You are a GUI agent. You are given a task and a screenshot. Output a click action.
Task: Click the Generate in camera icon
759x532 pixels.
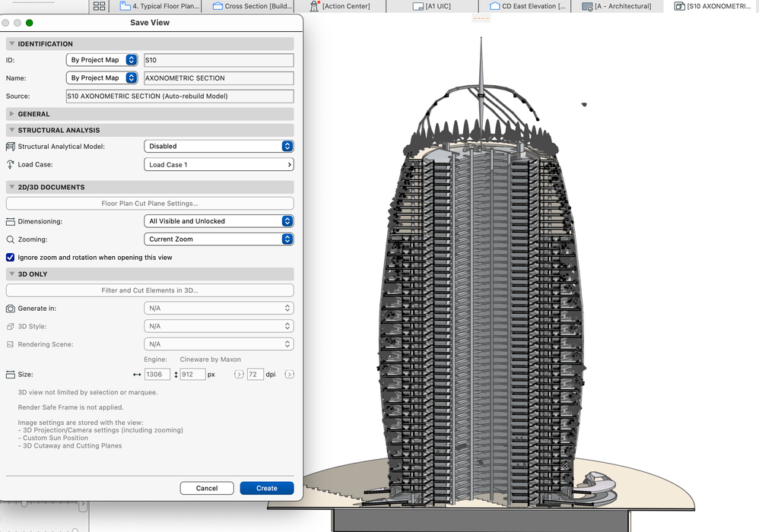point(11,309)
